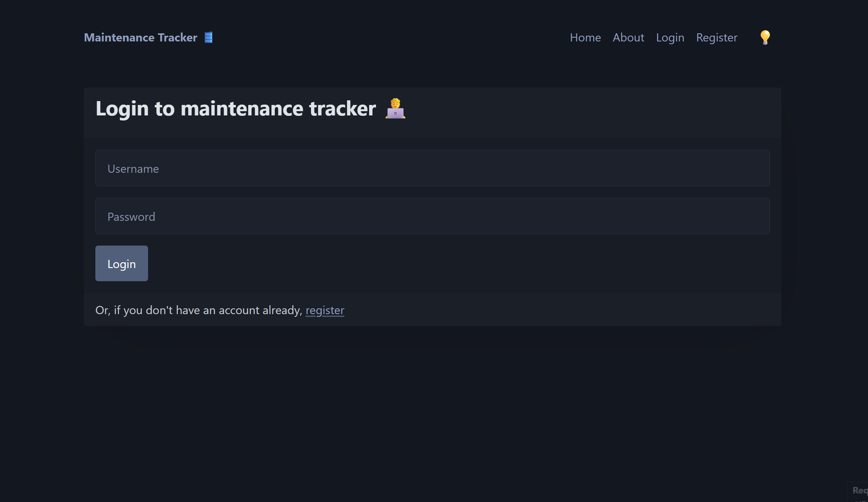Click the word 'Maintenance' in the brand

pos(119,38)
